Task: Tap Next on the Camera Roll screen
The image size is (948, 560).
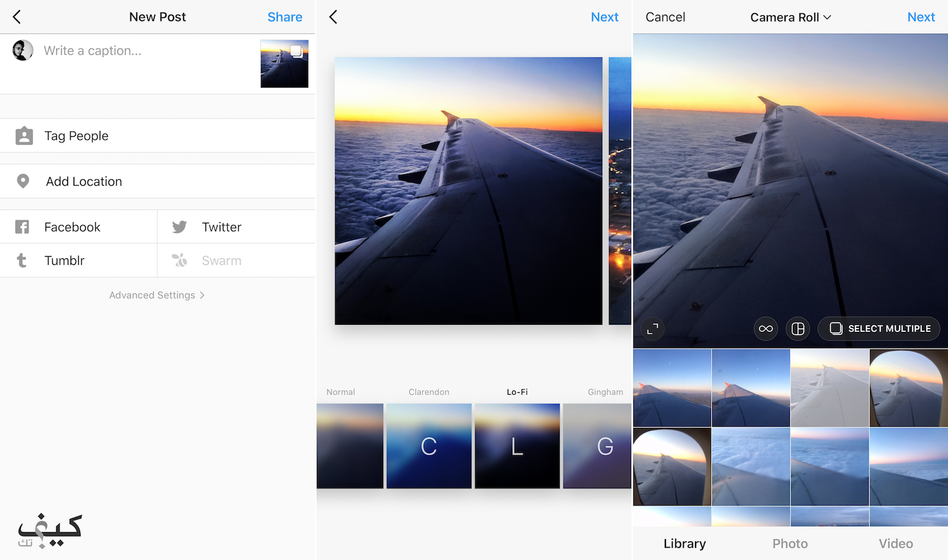Action: [921, 17]
